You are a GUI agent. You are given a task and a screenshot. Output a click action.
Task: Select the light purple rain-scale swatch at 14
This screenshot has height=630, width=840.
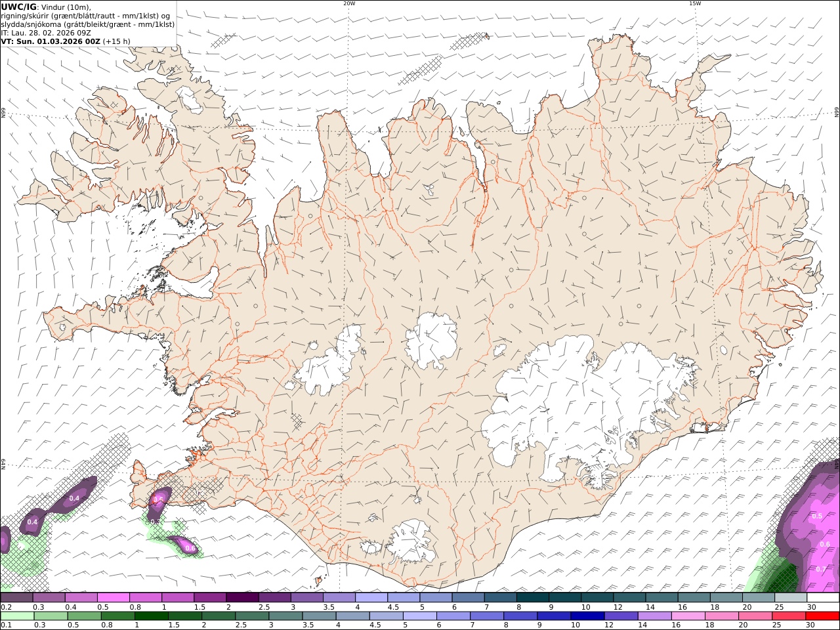(x=654, y=616)
